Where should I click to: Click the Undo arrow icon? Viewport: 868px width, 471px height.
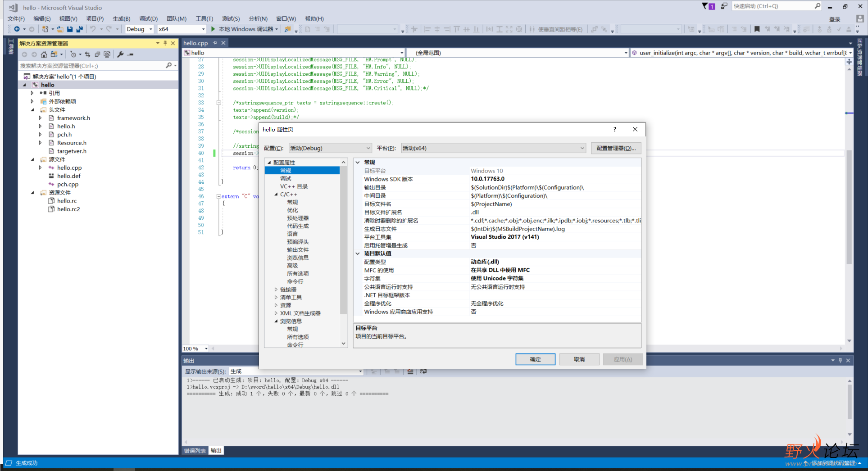click(x=93, y=29)
